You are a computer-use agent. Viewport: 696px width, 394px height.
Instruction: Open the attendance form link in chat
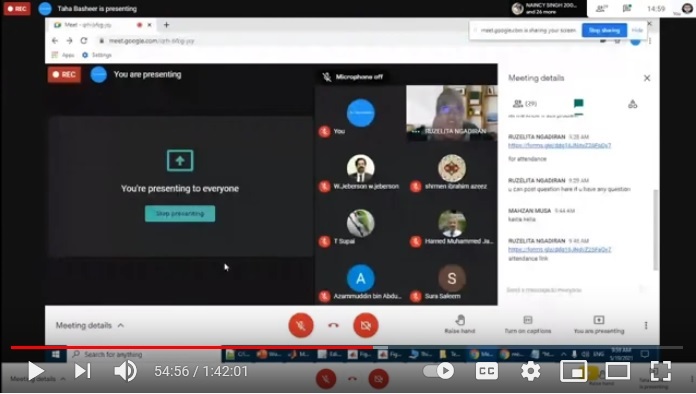pos(559,146)
